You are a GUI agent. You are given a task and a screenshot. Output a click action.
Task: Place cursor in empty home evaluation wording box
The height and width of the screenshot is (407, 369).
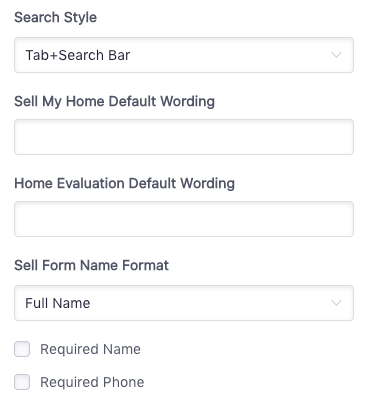pyautogui.click(x=184, y=219)
